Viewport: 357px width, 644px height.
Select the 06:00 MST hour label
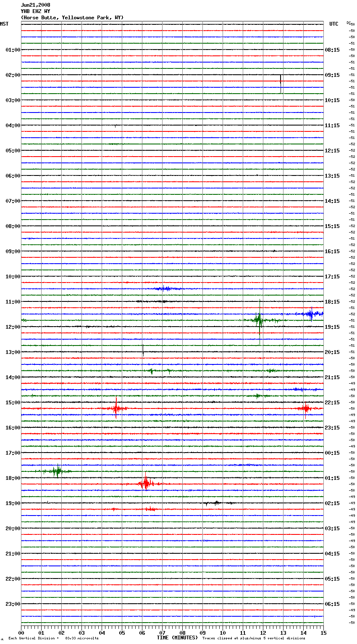[13, 176]
